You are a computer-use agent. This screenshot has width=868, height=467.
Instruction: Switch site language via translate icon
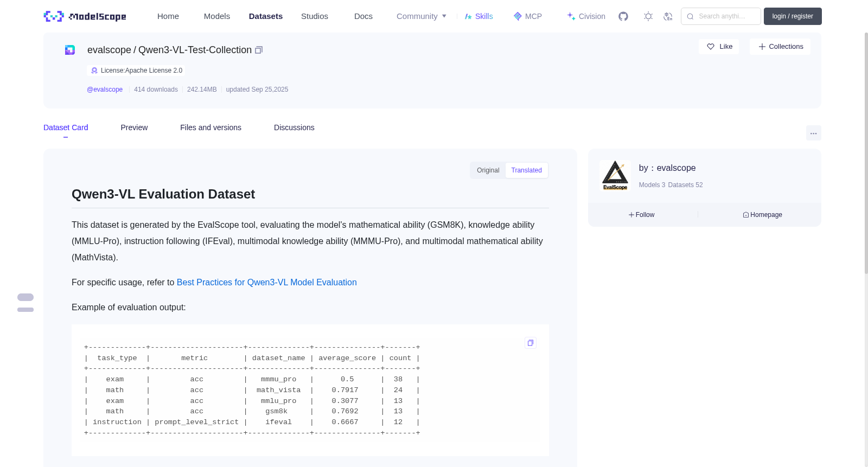(668, 16)
